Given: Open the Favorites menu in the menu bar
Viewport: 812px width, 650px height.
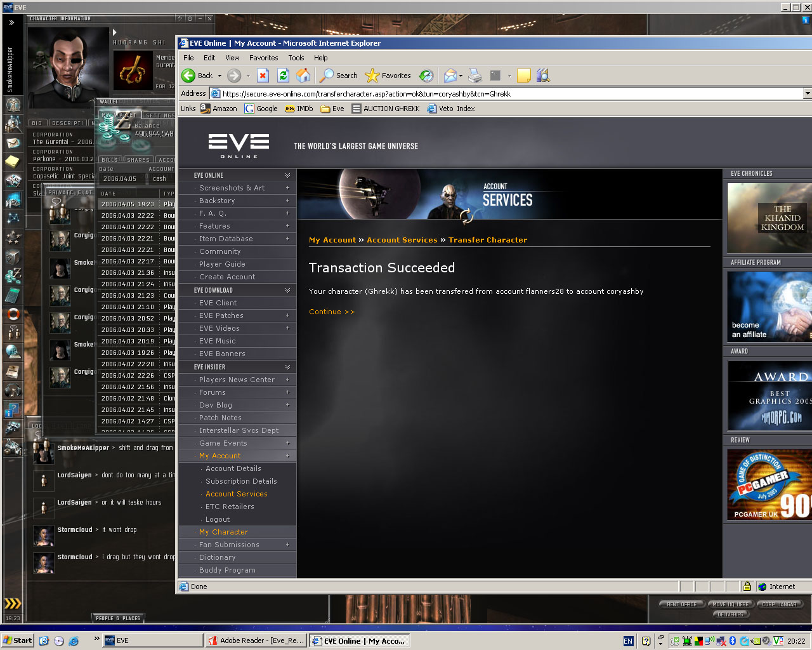Looking at the screenshot, I should click(264, 58).
